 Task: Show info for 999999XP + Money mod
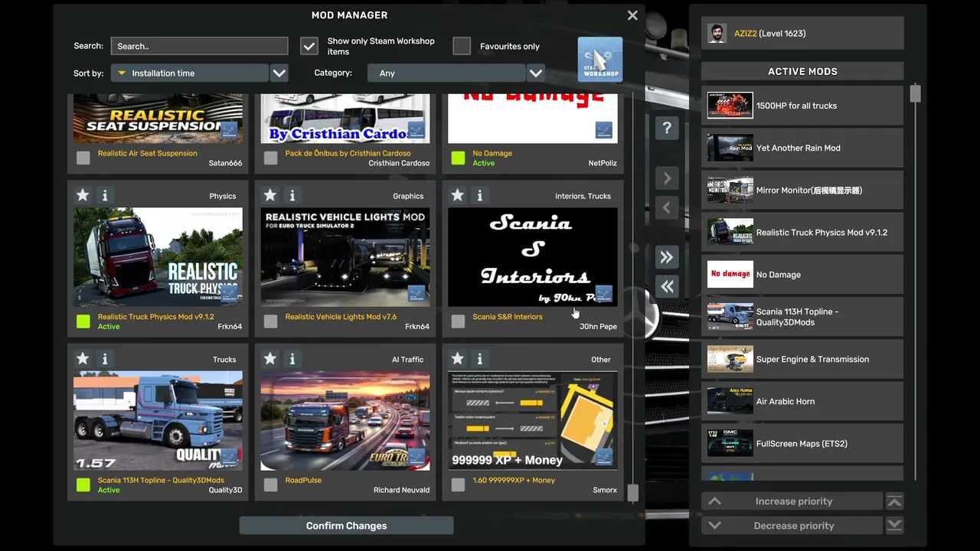point(479,358)
